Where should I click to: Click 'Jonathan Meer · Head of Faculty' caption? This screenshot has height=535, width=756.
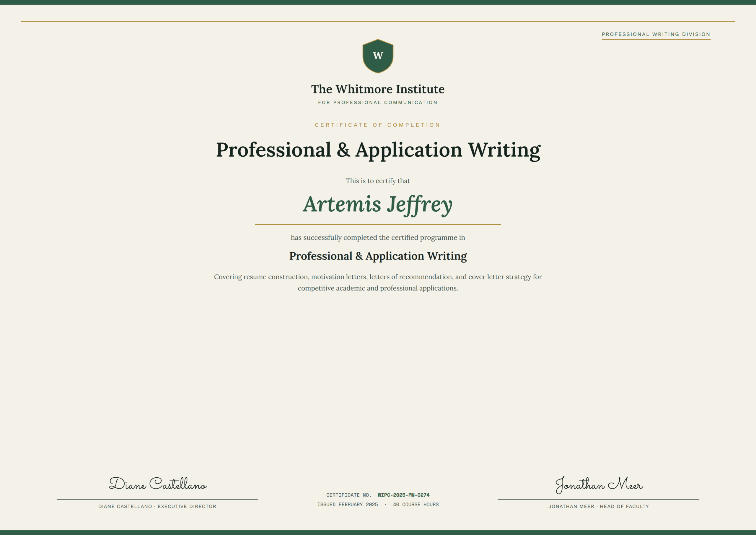coord(599,506)
